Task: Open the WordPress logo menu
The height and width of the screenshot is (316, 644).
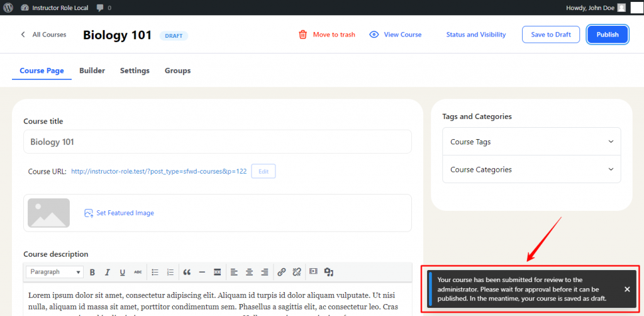Action: coord(9,8)
